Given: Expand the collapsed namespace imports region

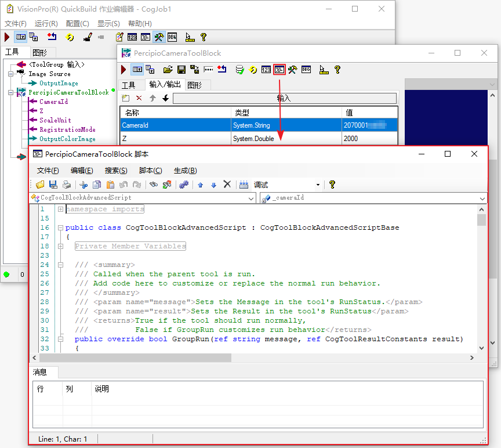Looking at the screenshot, I should pos(60,209).
